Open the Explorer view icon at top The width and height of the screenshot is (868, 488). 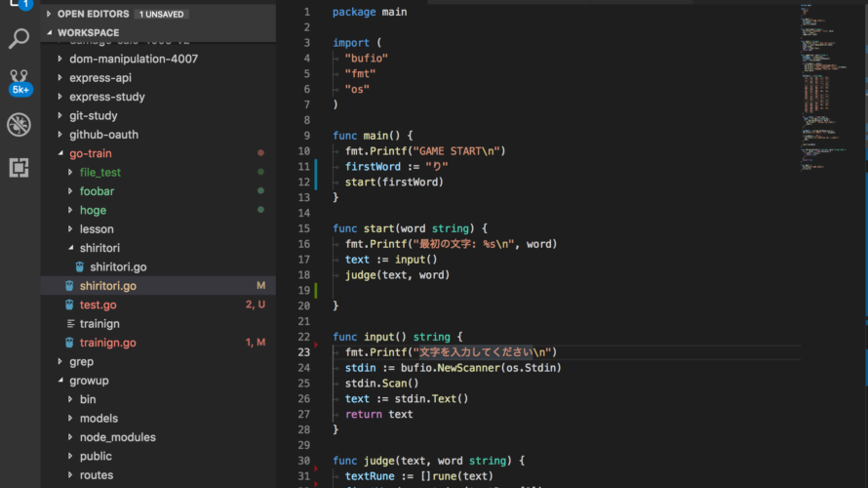pos(20,5)
